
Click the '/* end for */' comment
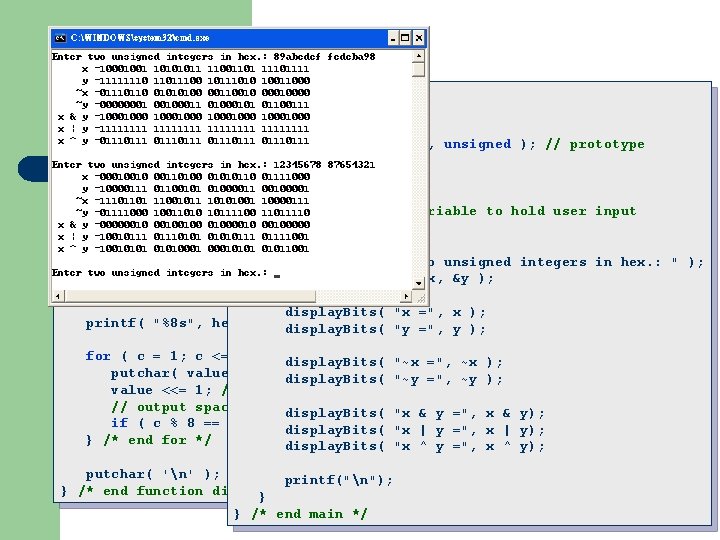(x=158, y=440)
